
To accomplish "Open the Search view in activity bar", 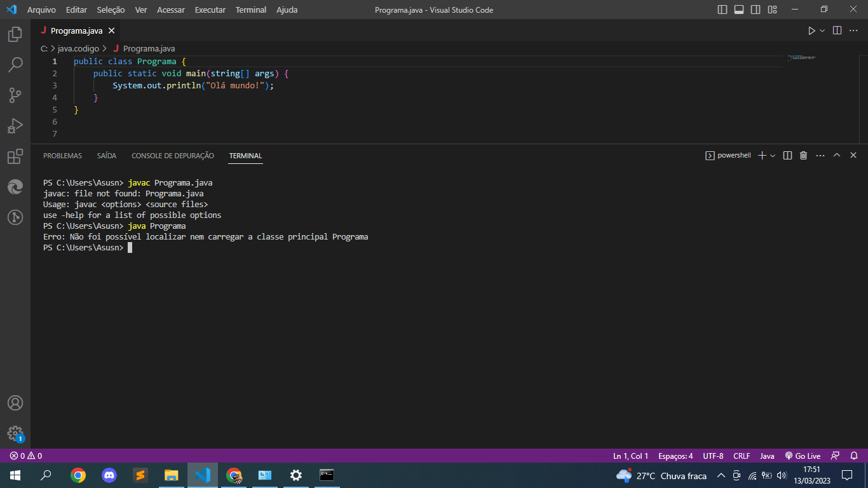I will (x=15, y=64).
